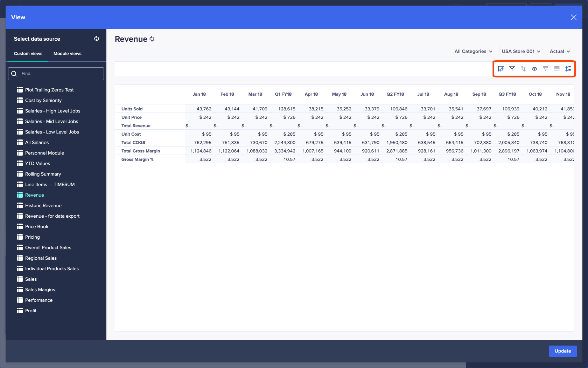Open the row height adjustment icon
The width and height of the screenshot is (588, 368).
(x=568, y=69)
